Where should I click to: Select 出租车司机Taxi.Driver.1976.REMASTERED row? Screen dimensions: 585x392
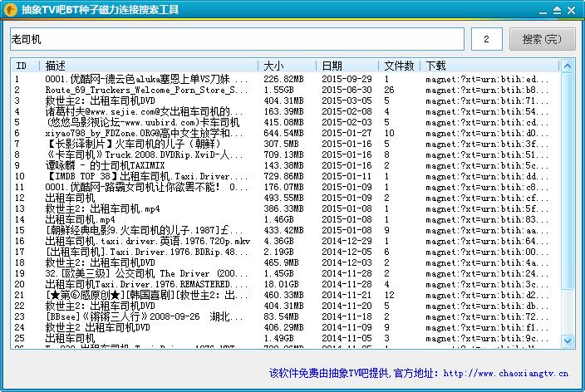285,285
